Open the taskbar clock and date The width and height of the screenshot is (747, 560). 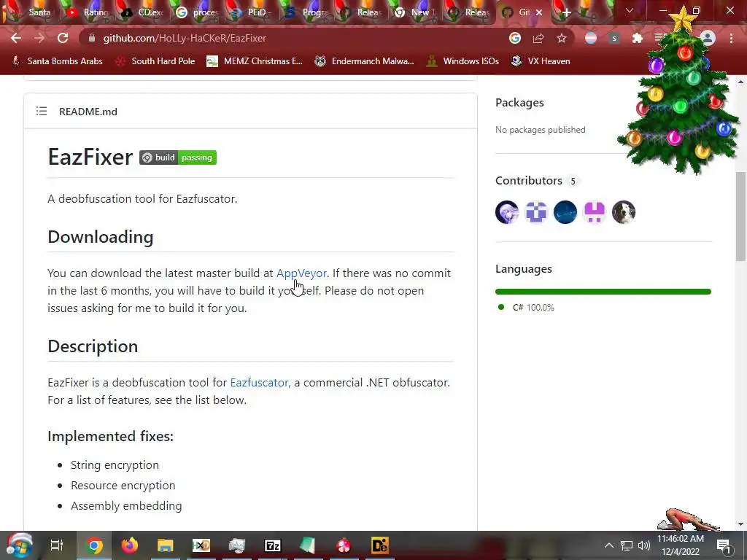(681, 545)
